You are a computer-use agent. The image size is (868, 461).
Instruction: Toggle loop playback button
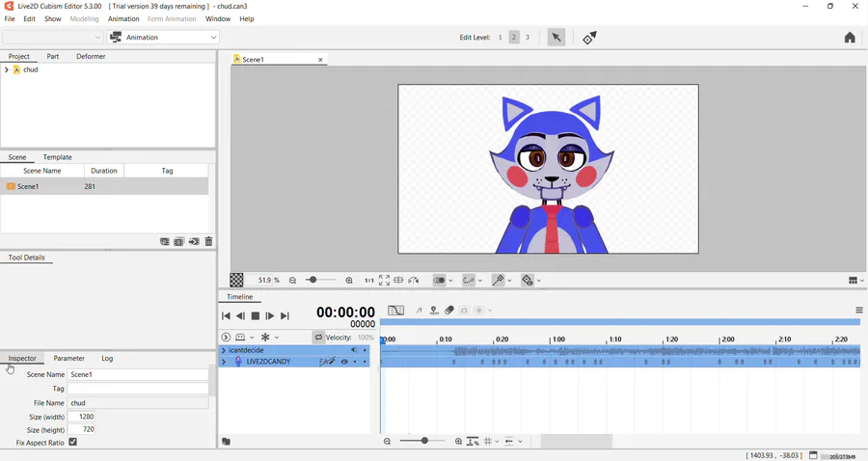pos(318,337)
